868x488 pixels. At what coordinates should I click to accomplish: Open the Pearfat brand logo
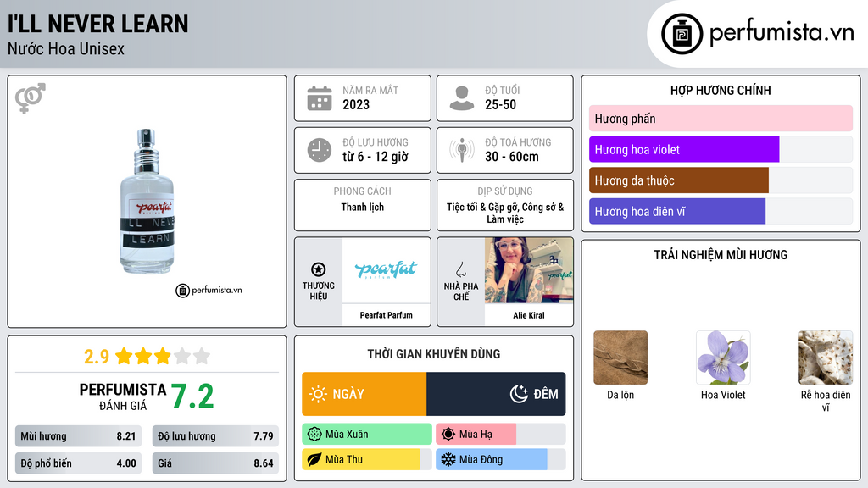click(386, 270)
